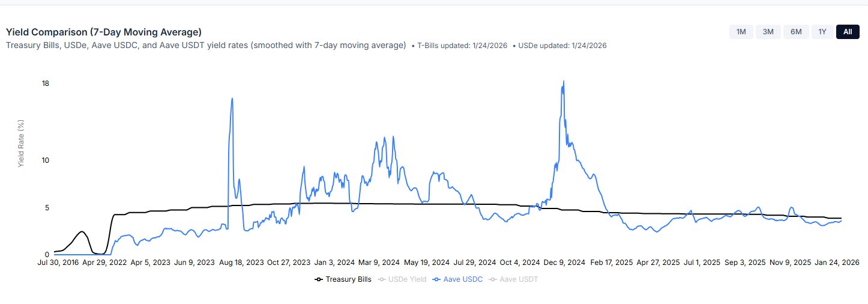Select the 1M time range
Image resolution: width=868 pixels, height=304 pixels.
(x=741, y=32)
